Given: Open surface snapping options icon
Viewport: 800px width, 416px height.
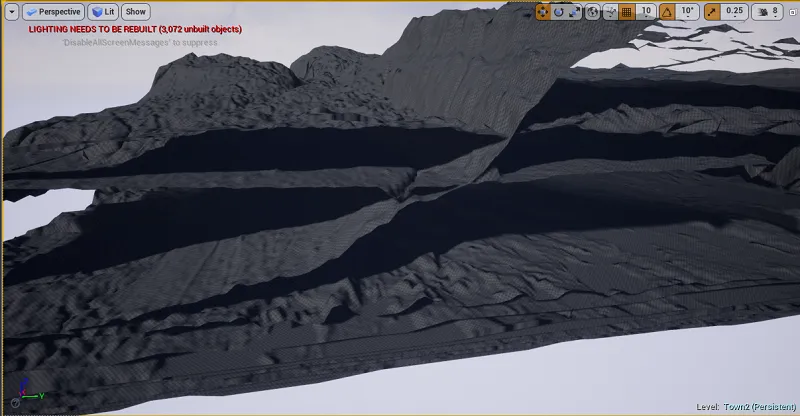Looking at the screenshot, I should [x=610, y=12].
